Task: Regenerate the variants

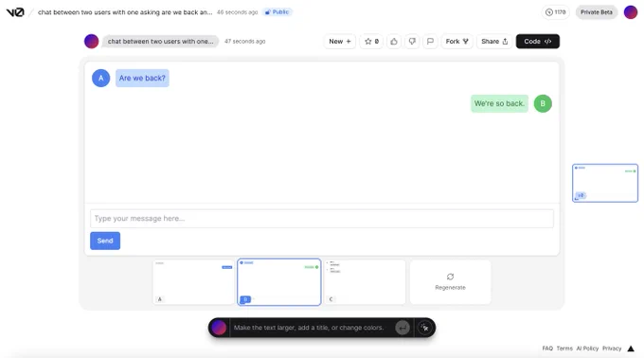Action: click(450, 282)
